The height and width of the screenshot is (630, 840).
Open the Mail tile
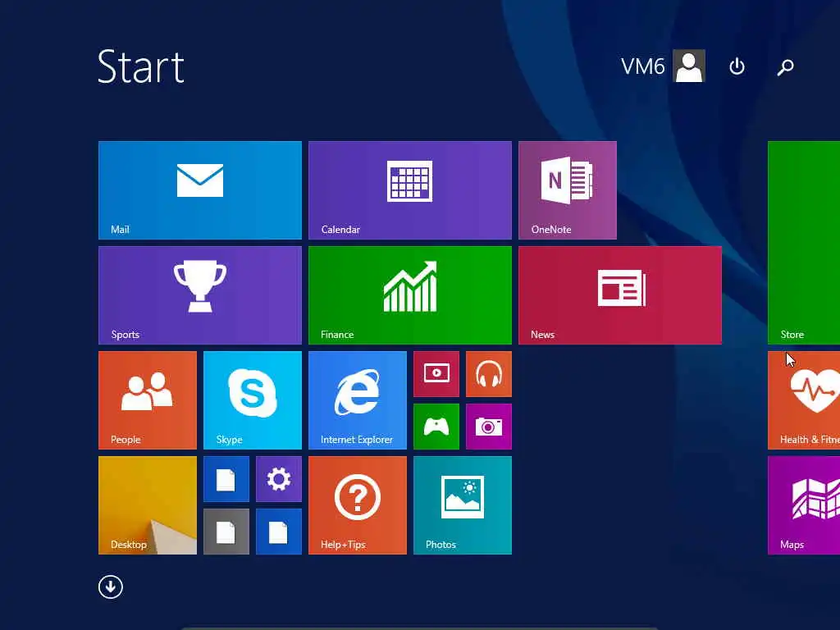pyautogui.click(x=200, y=190)
